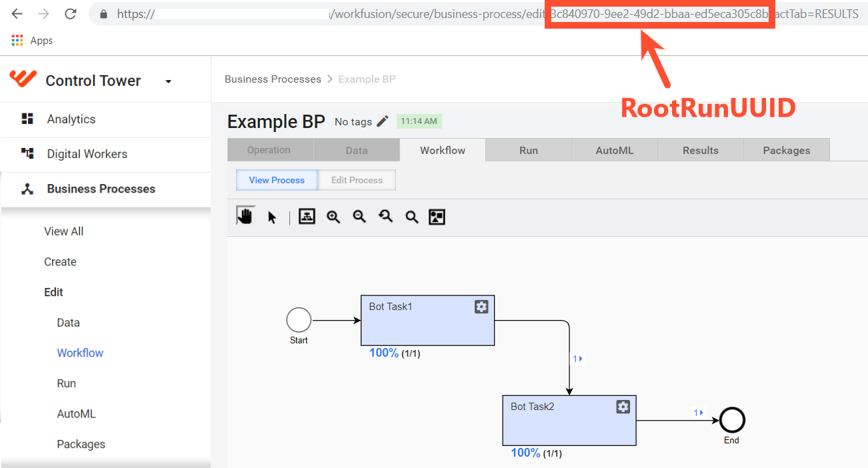Switch to the Data tab
Viewport: 868px width, 468px height.
[357, 150]
